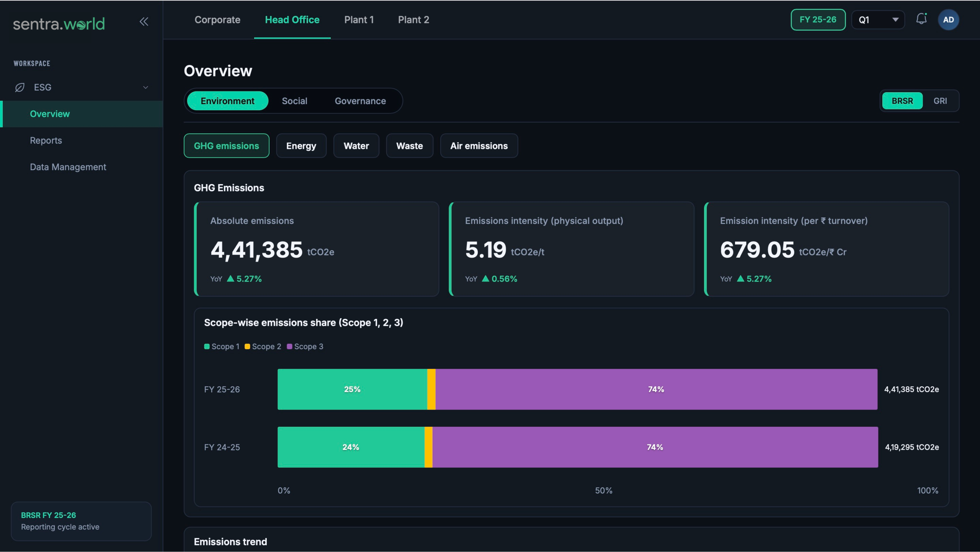Click the sentra.world logo
The width and height of the screenshot is (980, 552).
click(x=59, y=24)
